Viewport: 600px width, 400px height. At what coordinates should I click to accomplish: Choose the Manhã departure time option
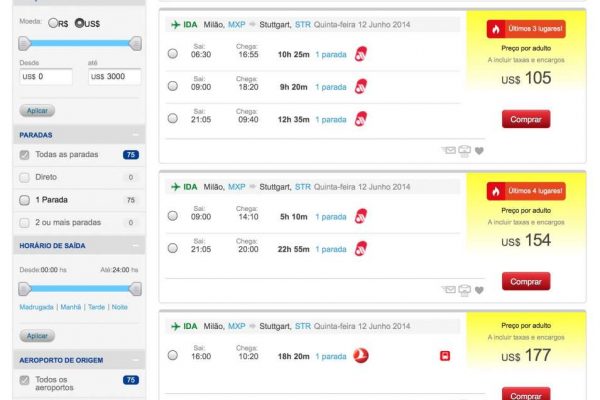coord(70,307)
